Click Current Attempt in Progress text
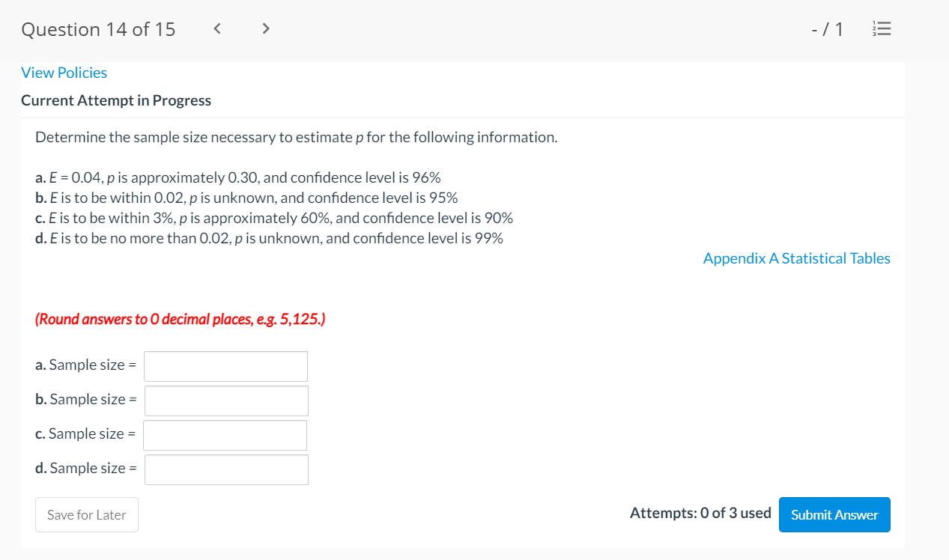Screen dimensions: 949x560 116,100
